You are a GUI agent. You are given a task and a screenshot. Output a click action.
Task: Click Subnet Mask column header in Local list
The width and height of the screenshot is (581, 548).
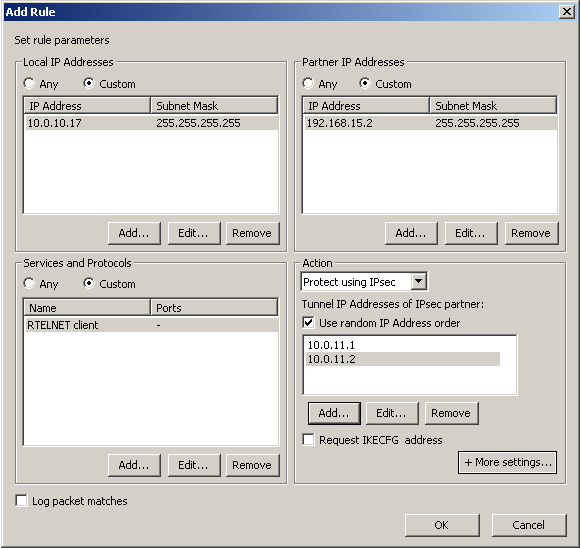(214, 106)
